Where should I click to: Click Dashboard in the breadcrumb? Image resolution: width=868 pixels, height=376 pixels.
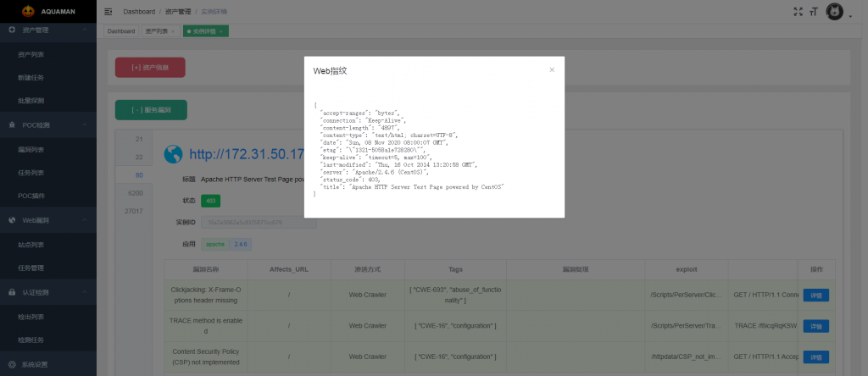pyautogui.click(x=139, y=12)
